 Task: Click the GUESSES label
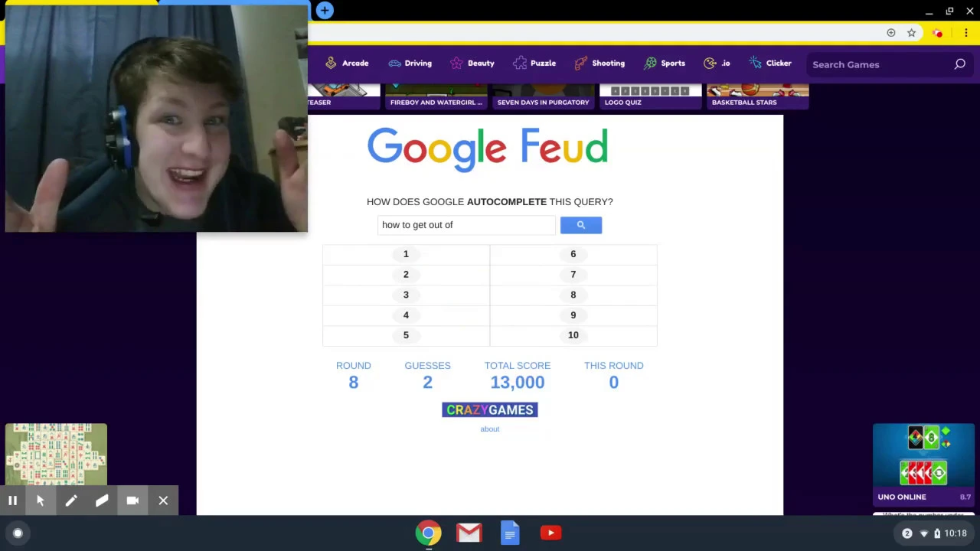pyautogui.click(x=427, y=366)
